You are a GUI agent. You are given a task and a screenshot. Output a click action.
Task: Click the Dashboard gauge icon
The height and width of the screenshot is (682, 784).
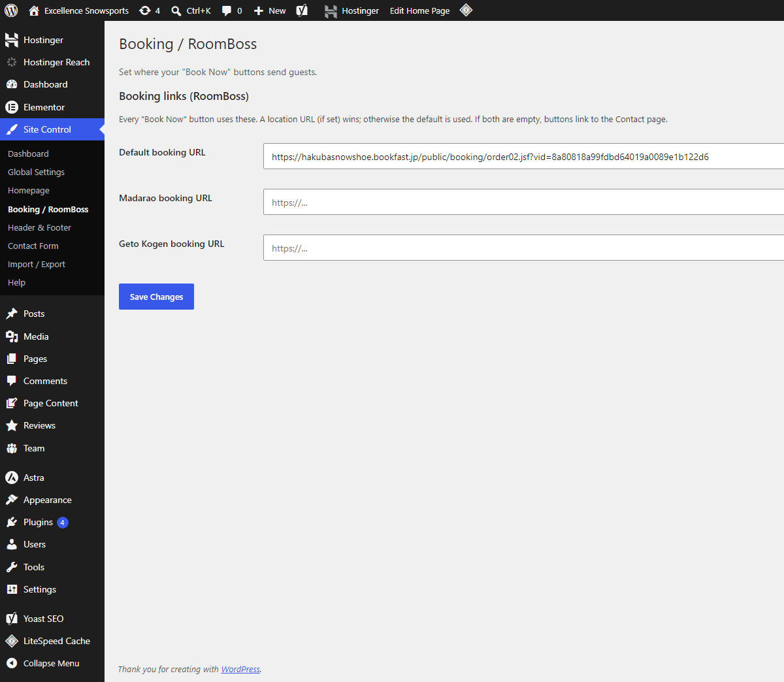point(12,84)
